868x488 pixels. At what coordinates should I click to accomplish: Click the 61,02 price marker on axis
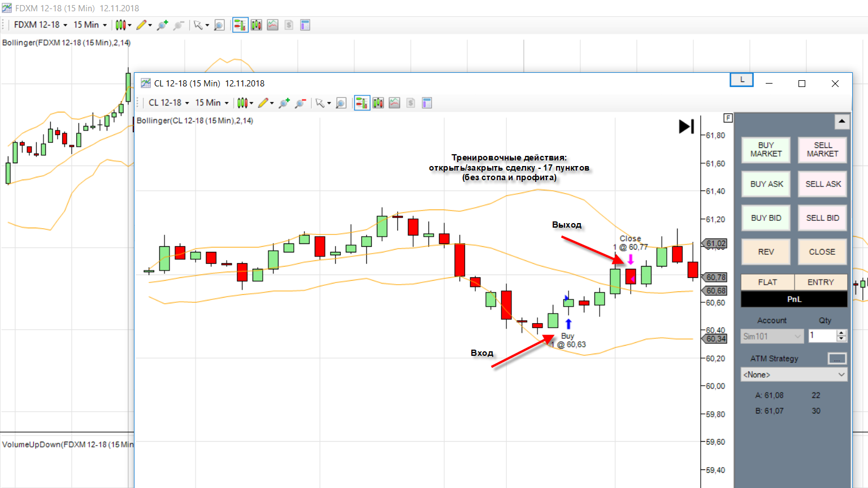(x=715, y=243)
